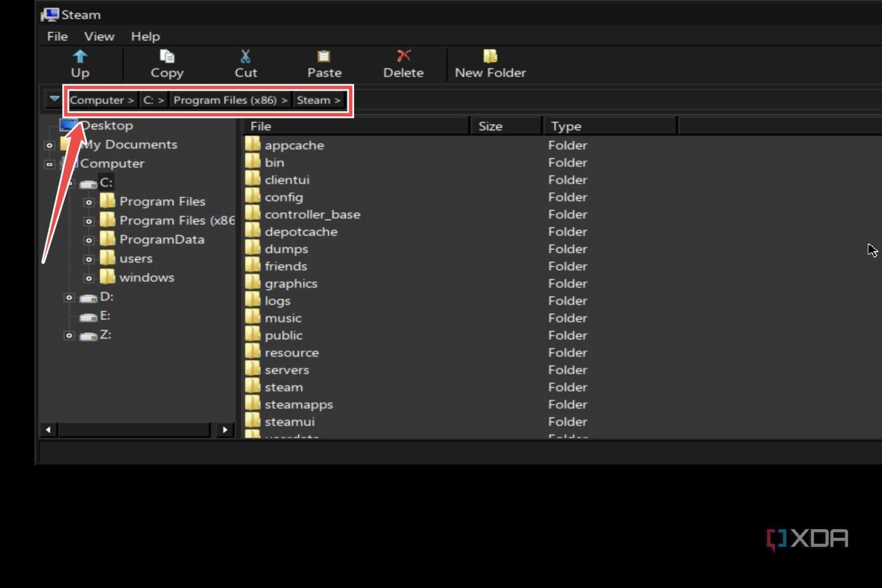Click the Copy toolbar icon
This screenshot has width=882, height=588.
(x=167, y=56)
